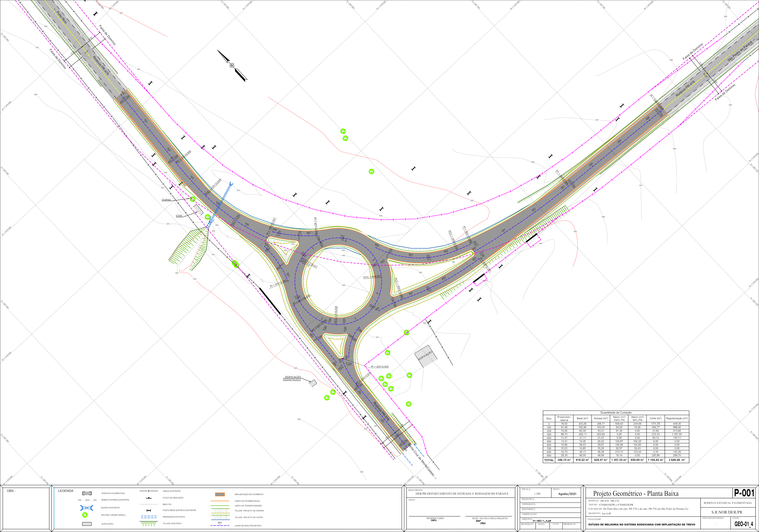Click the Quantidade de Cubação table header
The height and width of the screenshot is (532, 759).
[616, 412]
